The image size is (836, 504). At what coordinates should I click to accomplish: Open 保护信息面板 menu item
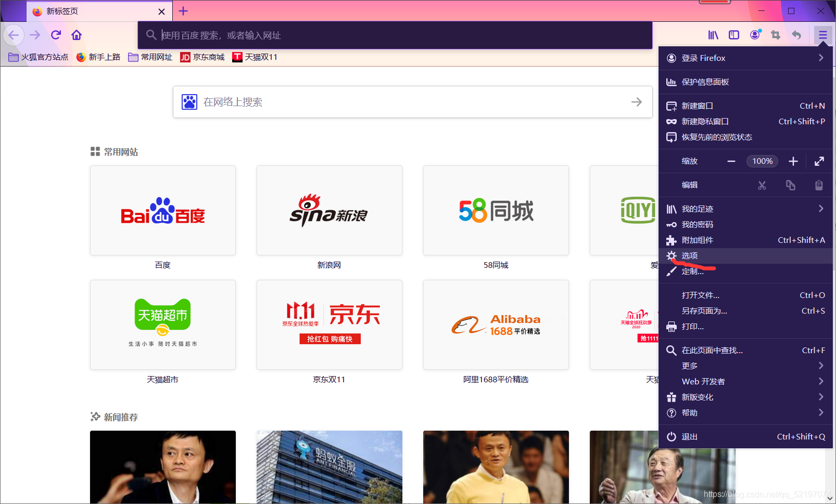[745, 82]
